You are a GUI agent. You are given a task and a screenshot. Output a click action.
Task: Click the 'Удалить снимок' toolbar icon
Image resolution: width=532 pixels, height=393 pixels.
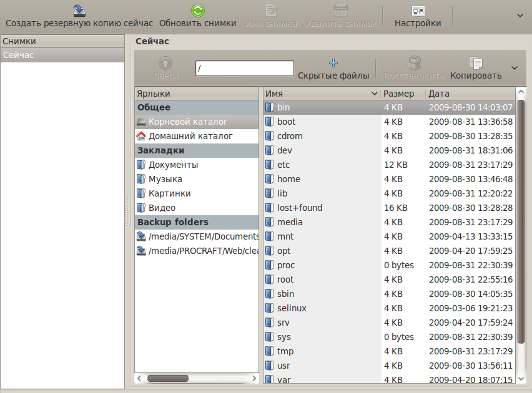click(341, 11)
